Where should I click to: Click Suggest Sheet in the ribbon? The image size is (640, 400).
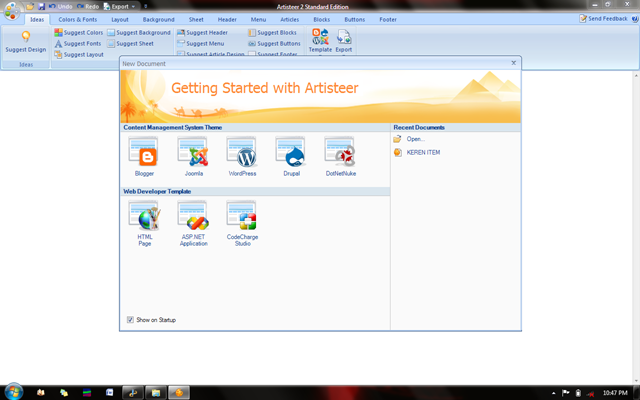pos(131,44)
